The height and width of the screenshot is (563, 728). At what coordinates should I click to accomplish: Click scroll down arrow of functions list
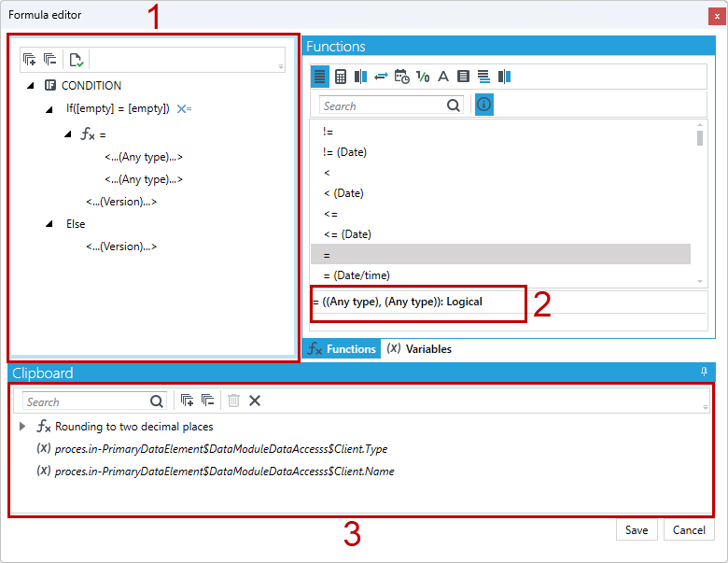point(700,281)
